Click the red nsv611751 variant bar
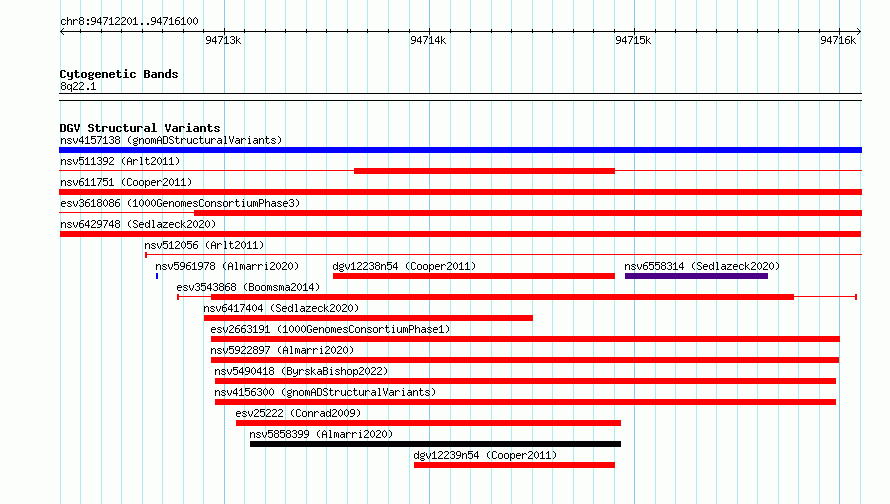 [x=460, y=192]
